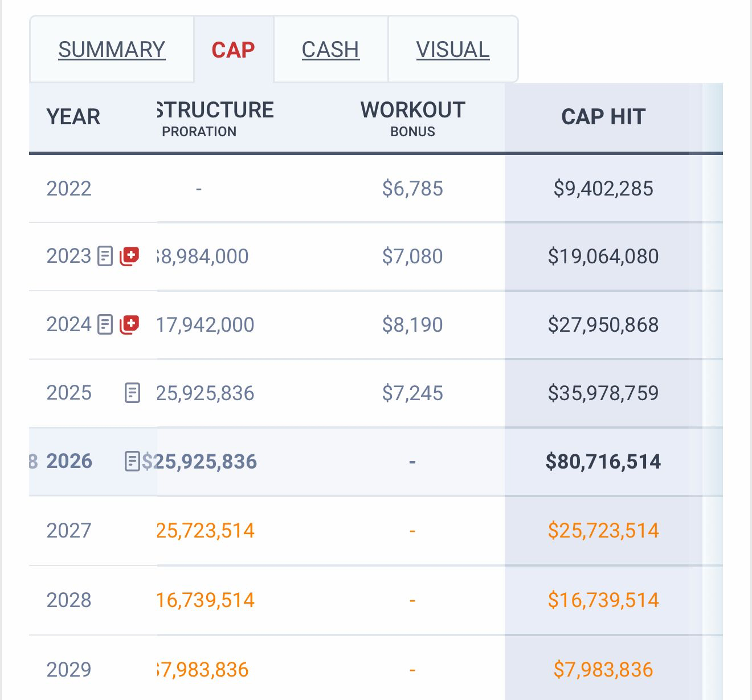Viewport: 752px width, 700px height.
Task: Click the 2025 workout bonus $7,245
Action: 412,393
